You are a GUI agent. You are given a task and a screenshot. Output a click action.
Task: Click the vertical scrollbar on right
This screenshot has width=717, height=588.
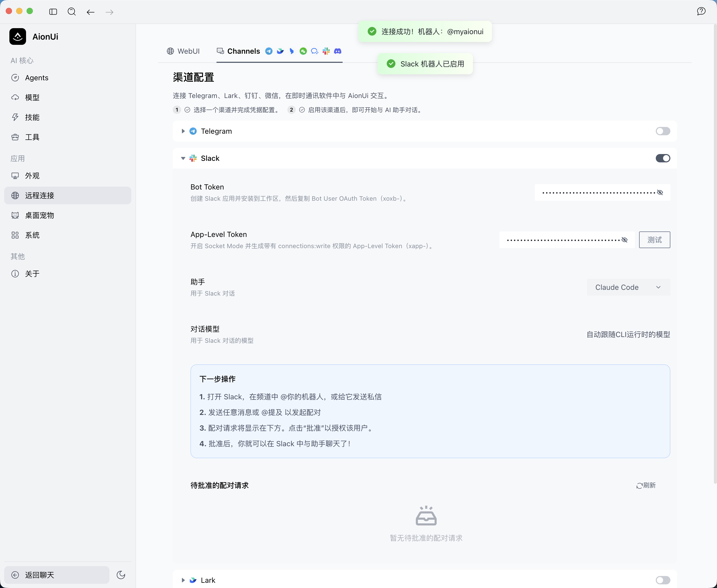pos(715,254)
